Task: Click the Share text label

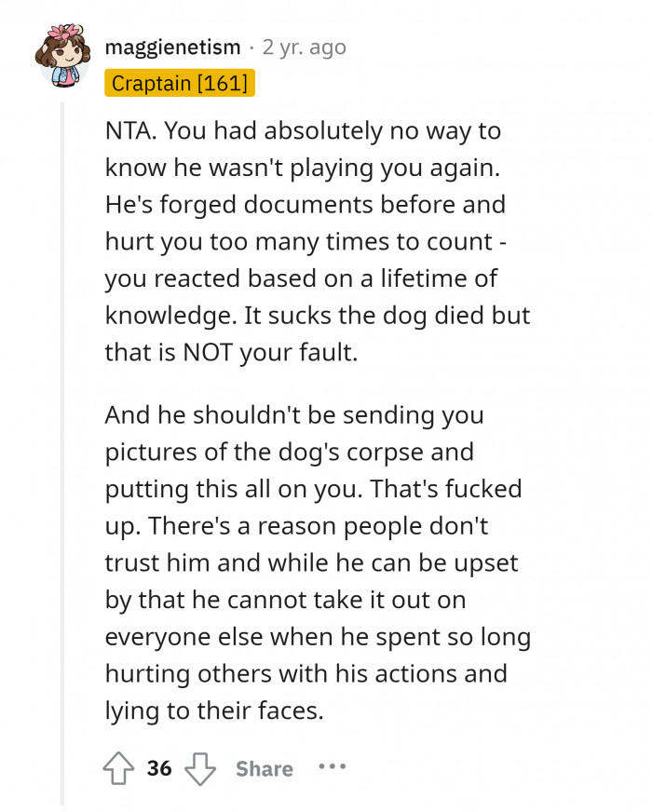Action: pos(264,768)
